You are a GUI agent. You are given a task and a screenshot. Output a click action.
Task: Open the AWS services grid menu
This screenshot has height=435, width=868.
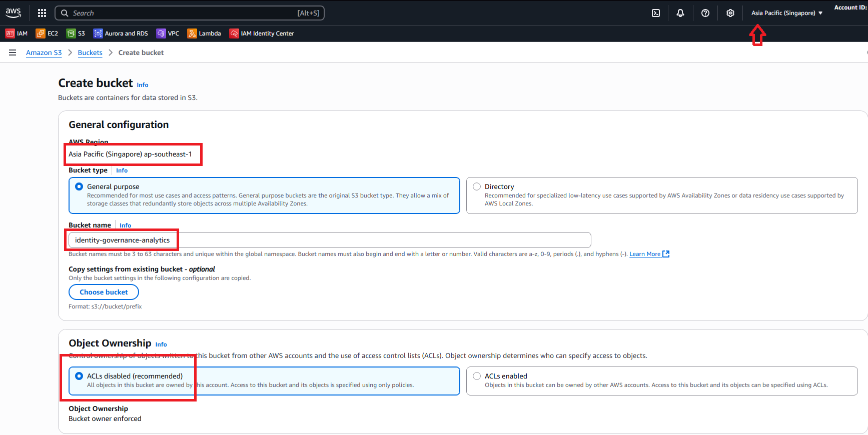point(42,13)
